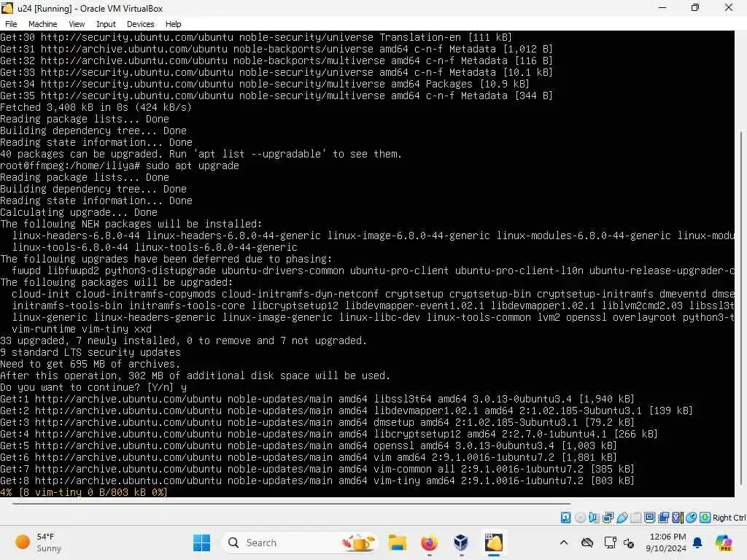The image size is (747, 560).
Task: Open the notifications bell icon
Action: 697,542
